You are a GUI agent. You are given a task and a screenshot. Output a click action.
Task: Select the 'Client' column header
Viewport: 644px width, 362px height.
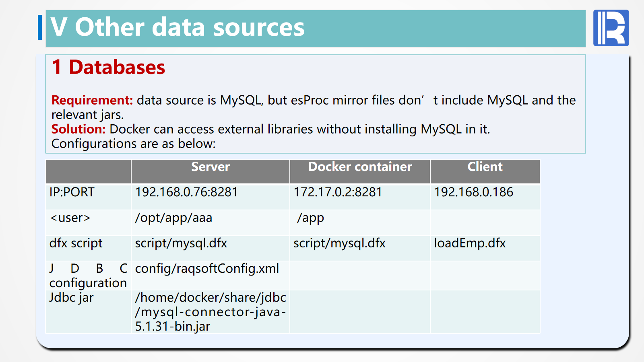pos(485,167)
